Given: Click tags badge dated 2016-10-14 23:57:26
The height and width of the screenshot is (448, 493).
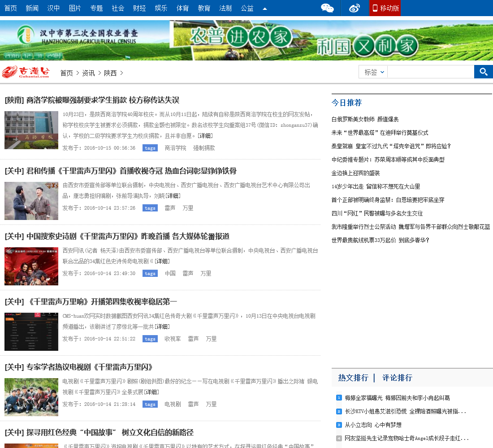Looking at the screenshot, I should pos(150,208).
